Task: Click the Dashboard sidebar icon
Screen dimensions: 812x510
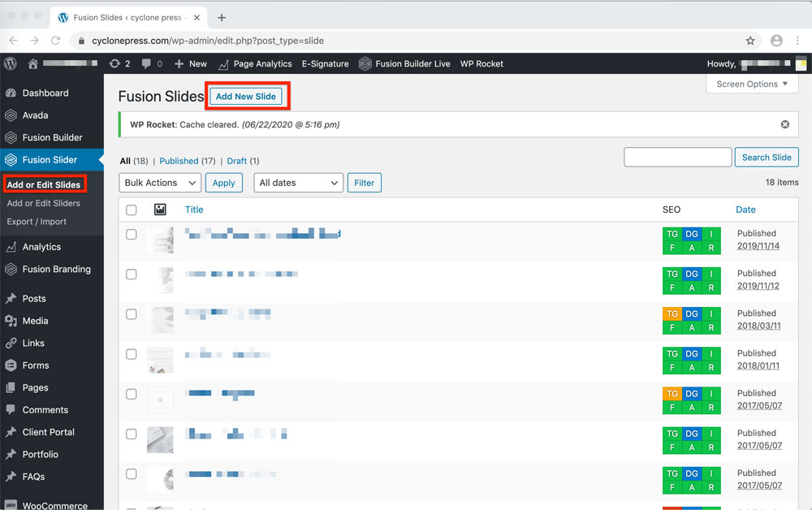Action: [x=11, y=93]
